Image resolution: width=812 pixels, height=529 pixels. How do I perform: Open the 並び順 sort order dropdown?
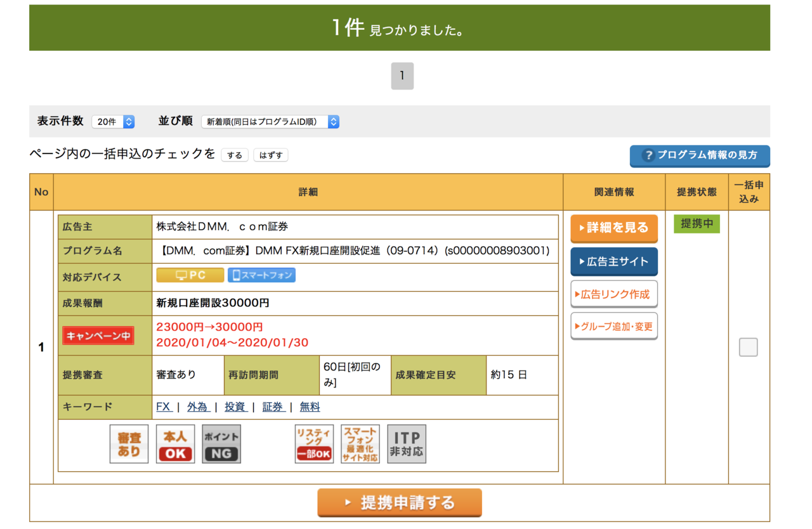click(x=270, y=122)
